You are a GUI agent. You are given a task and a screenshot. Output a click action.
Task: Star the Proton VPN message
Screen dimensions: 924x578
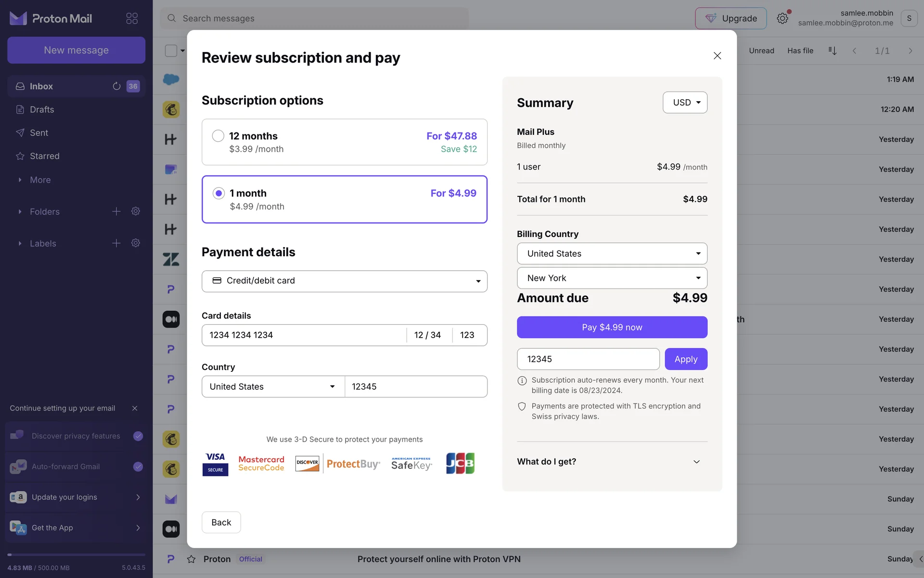coord(191,559)
